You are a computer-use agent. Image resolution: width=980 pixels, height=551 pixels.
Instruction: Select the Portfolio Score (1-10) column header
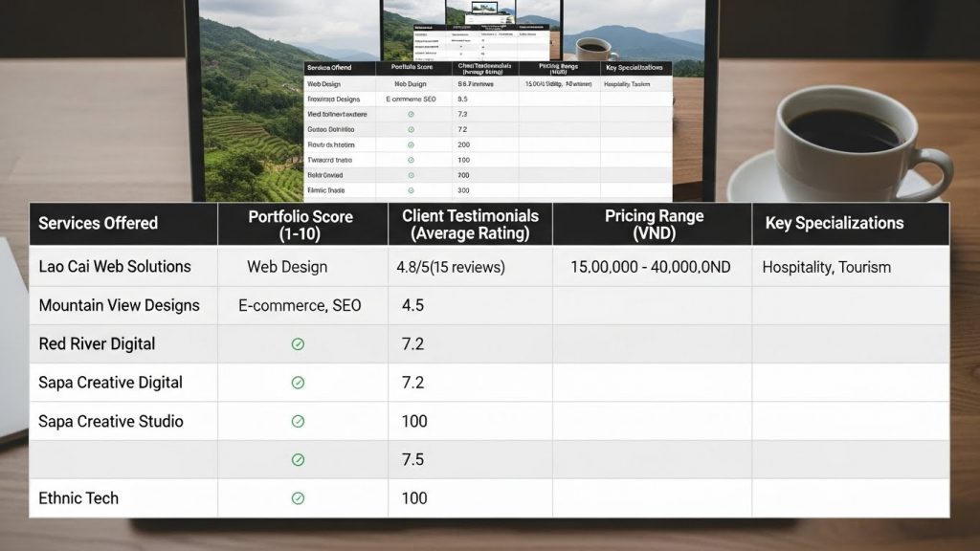pos(302,224)
